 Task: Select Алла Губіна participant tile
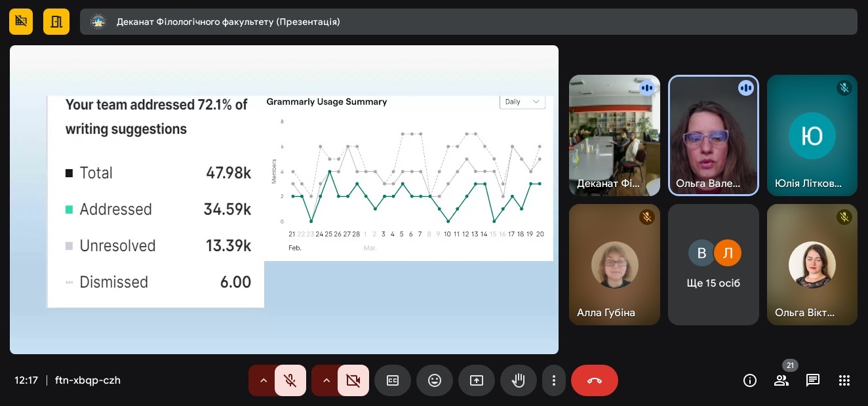pyautogui.click(x=614, y=264)
